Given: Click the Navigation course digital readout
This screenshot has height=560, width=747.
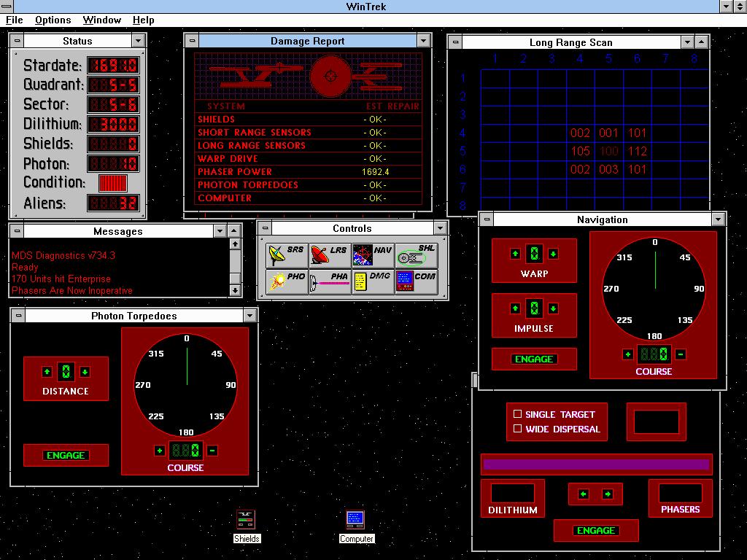Looking at the screenshot, I should [654, 354].
